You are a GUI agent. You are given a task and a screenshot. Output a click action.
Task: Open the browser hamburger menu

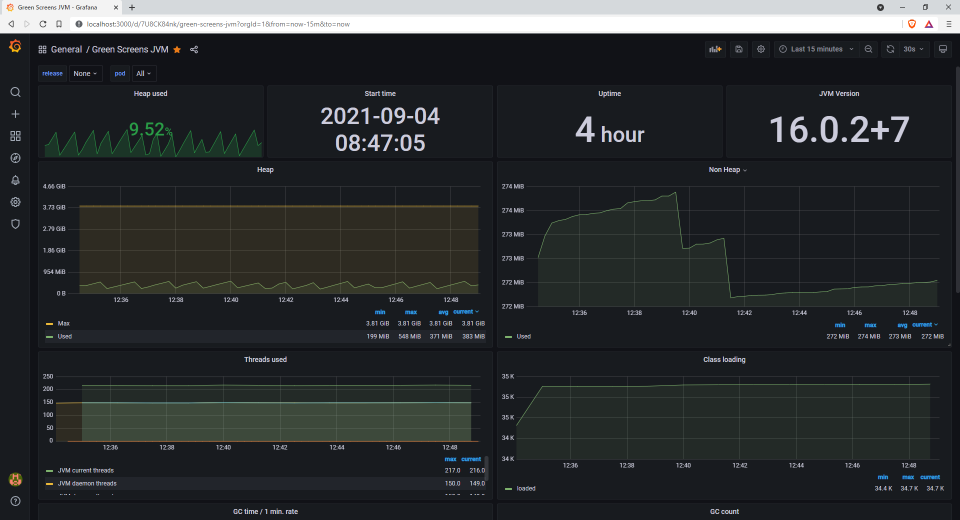[x=948, y=24]
